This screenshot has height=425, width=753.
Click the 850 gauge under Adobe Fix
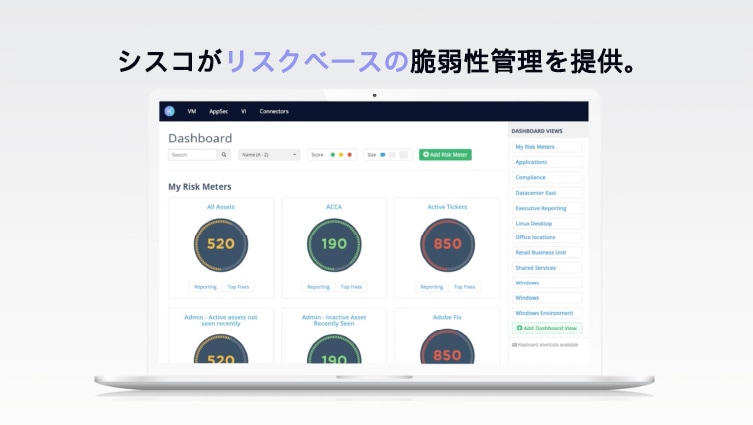coord(448,347)
